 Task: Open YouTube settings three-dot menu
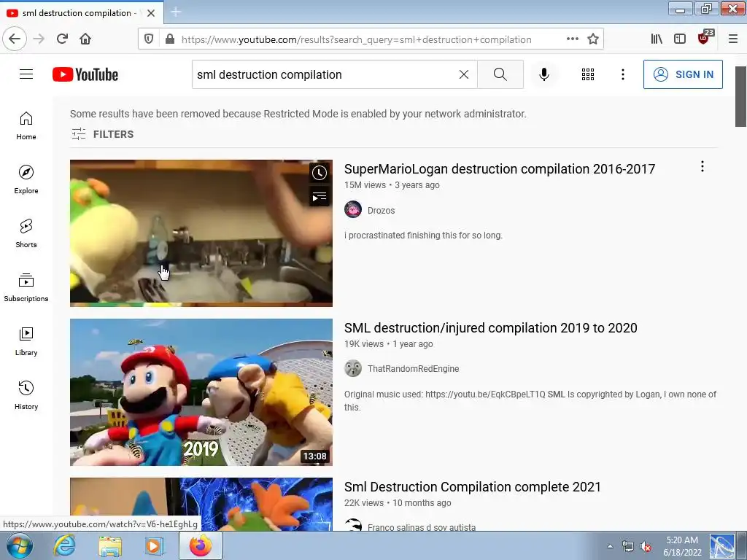[x=623, y=74]
